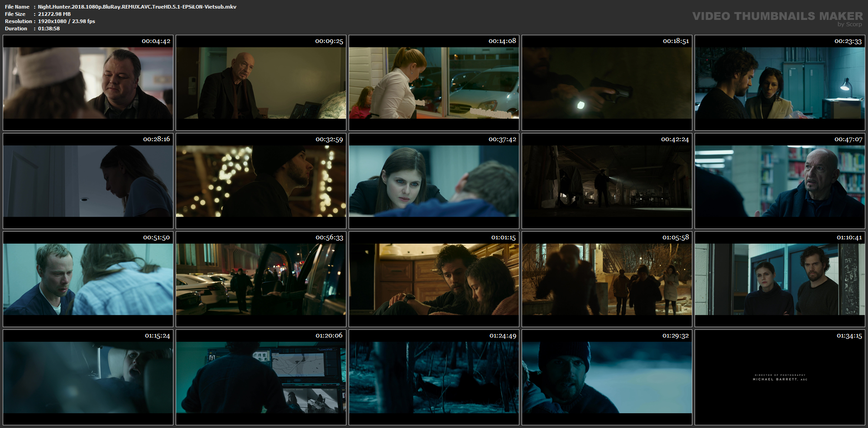Image resolution: width=868 pixels, height=428 pixels.
Task: Click the thumbnail timestamped 00:14:08
Action: 434,83
